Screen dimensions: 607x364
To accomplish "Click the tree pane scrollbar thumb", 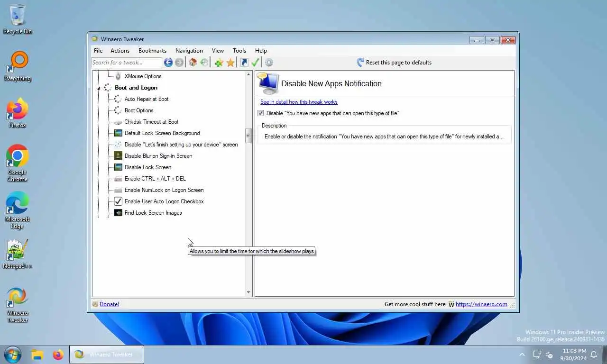I will [248, 136].
